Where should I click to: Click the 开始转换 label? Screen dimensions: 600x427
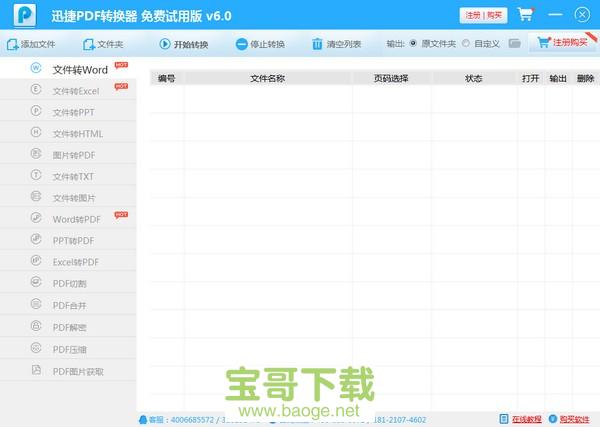pyautogui.click(x=191, y=44)
